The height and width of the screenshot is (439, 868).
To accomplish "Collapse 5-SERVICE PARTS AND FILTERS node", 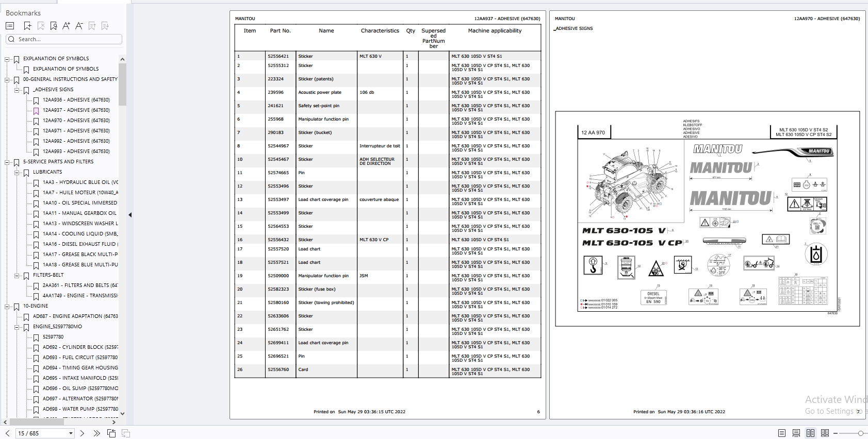I will click(7, 162).
